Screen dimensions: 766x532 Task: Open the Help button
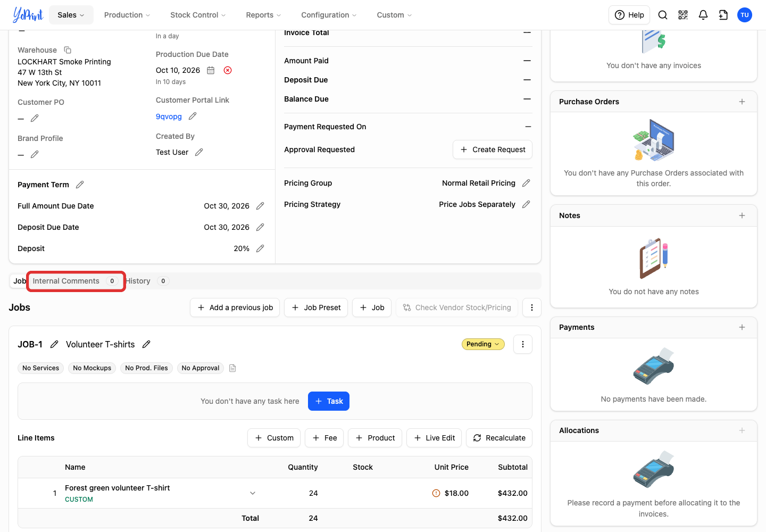pos(630,15)
